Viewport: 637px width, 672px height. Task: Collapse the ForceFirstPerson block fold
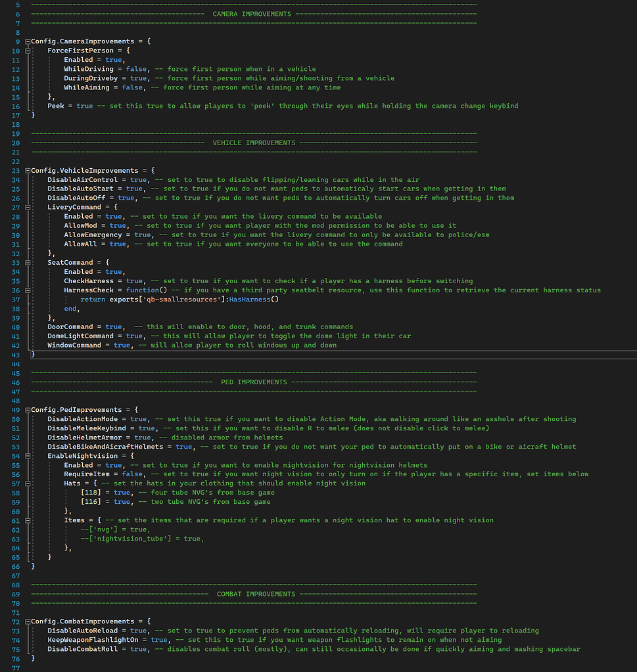[26, 50]
